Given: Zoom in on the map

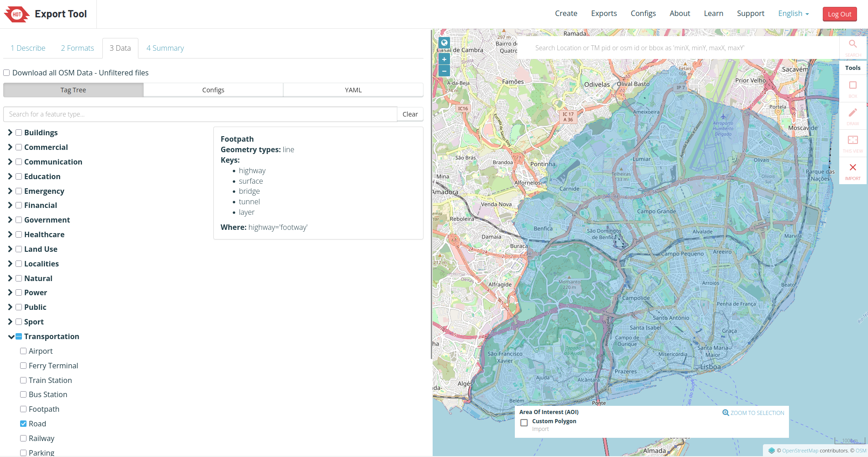Looking at the screenshot, I should point(444,59).
